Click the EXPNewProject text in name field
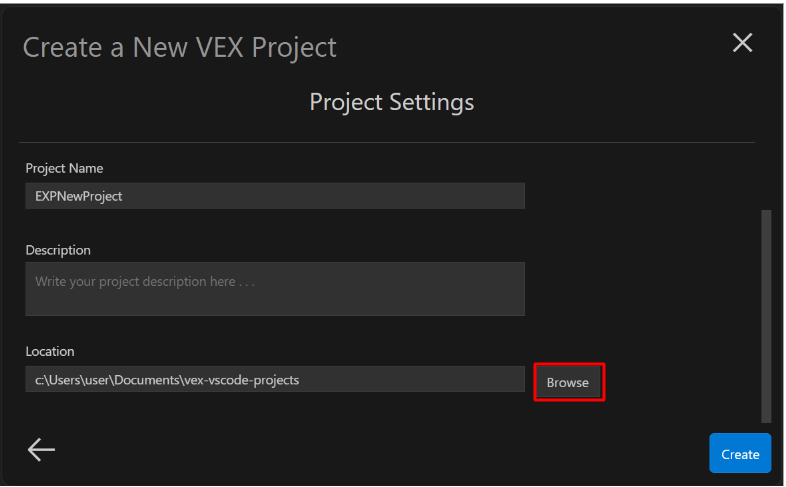Image resolution: width=786 pixels, height=487 pixels. pos(79,196)
